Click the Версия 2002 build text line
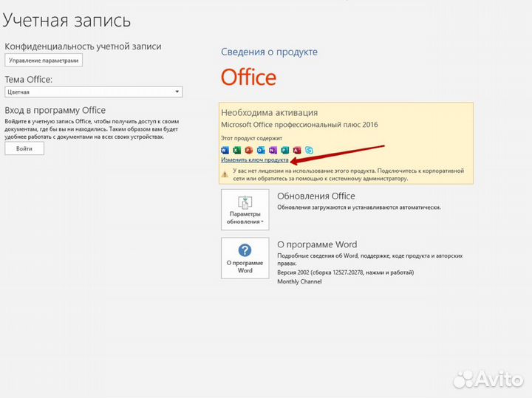Viewport: 532px width, 398px height. pyautogui.click(x=346, y=272)
